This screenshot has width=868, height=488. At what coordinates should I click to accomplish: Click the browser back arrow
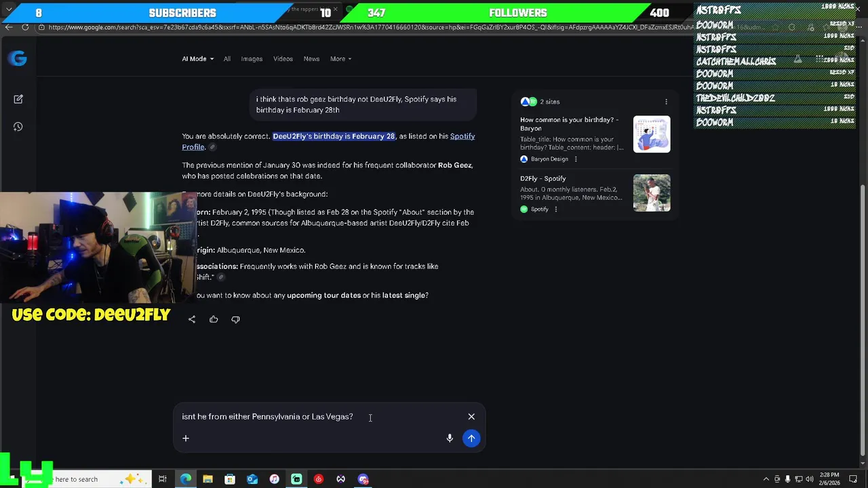point(8,27)
